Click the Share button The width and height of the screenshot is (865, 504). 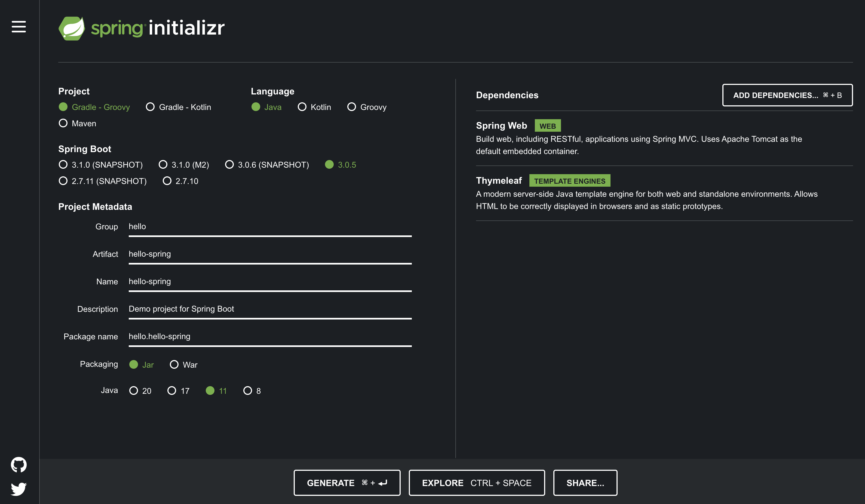coord(585,483)
